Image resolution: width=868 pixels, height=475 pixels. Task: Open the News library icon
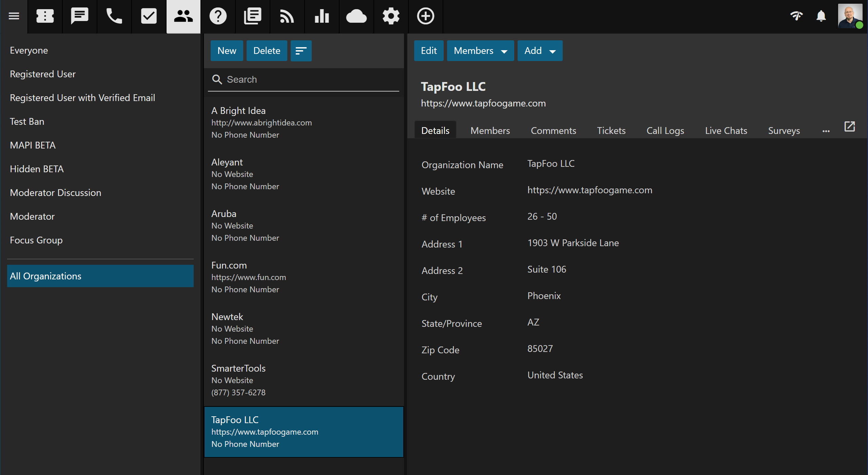coord(253,16)
